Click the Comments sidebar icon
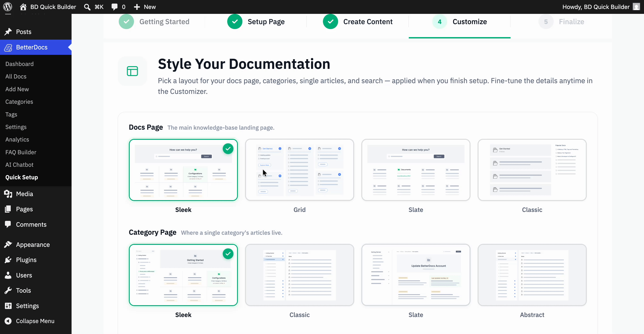Image resolution: width=644 pixels, height=334 pixels. pyautogui.click(x=8, y=224)
